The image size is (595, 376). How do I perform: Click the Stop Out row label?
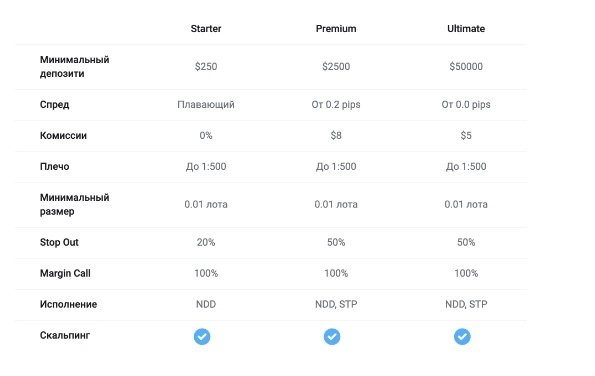tap(59, 242)
